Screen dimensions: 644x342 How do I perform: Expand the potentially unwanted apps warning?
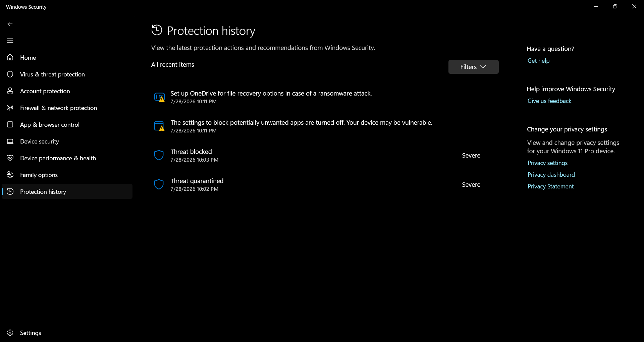tap(325, 126)
